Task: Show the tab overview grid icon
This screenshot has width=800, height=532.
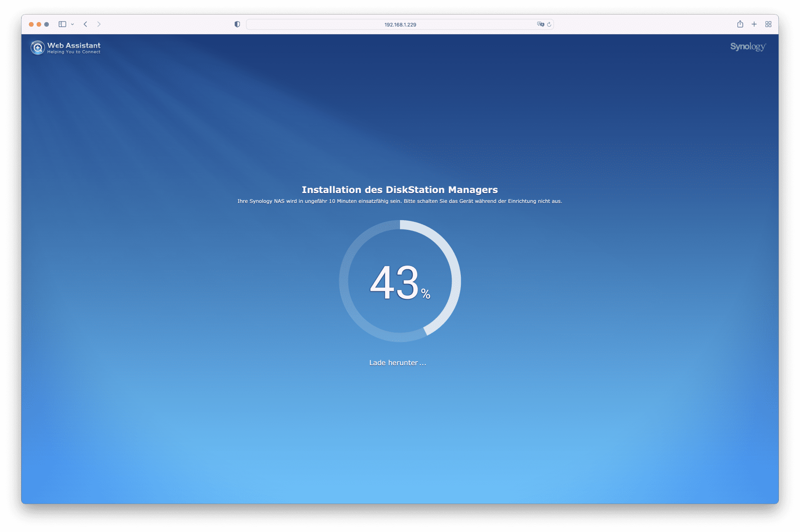Action: point(768,24)
